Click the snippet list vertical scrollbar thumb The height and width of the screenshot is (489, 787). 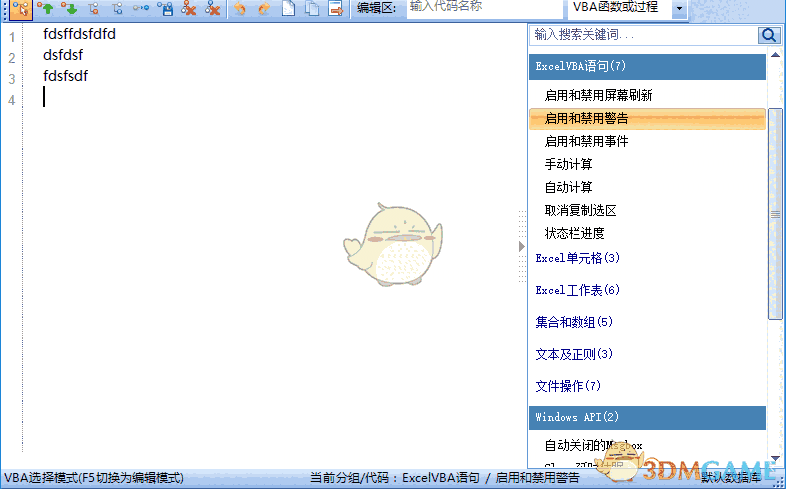775,214
